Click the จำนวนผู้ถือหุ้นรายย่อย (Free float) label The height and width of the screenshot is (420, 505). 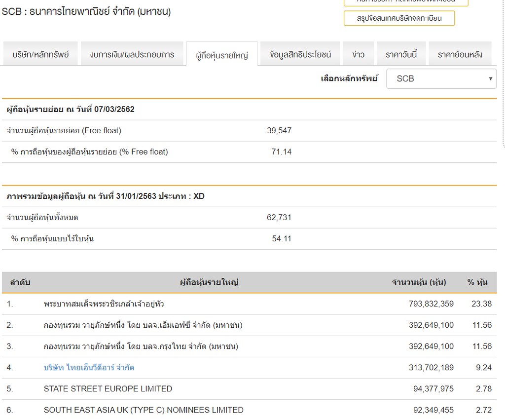(x=64, y=131)
